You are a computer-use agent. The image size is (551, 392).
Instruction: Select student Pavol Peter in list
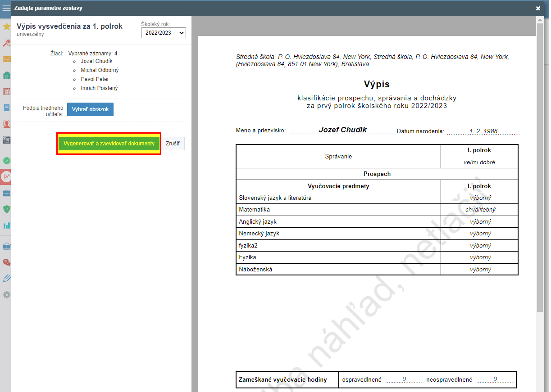pyautogui.click(x=95, y=79)
